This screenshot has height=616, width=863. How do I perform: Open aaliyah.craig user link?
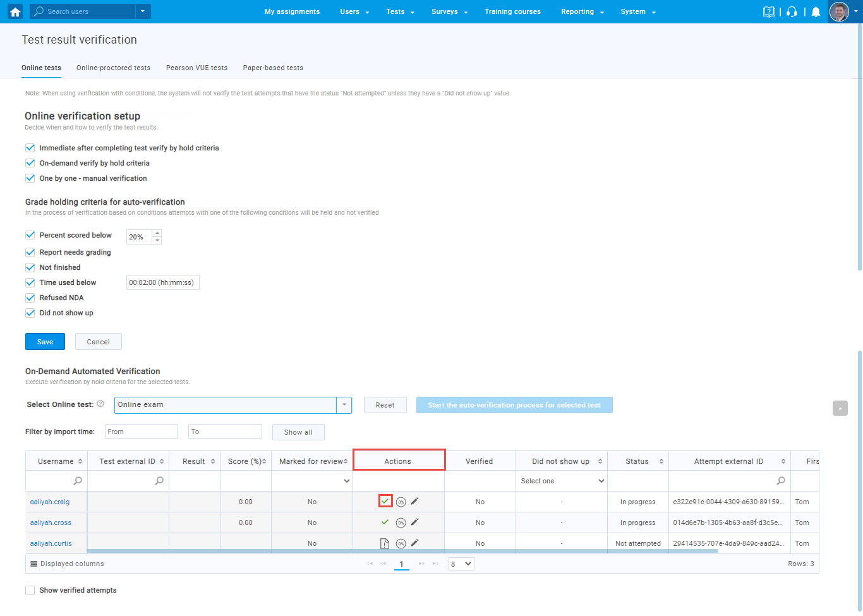50,502
